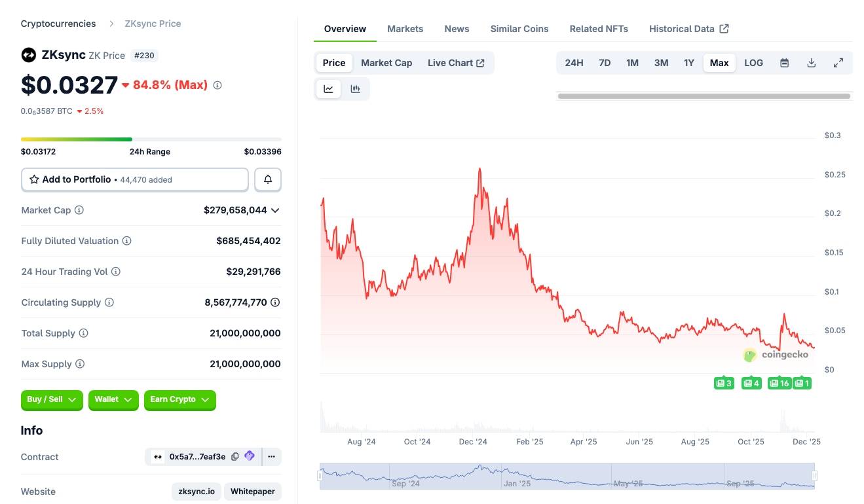Download the chart data
The image size is (864, 504).
[811, 63]
